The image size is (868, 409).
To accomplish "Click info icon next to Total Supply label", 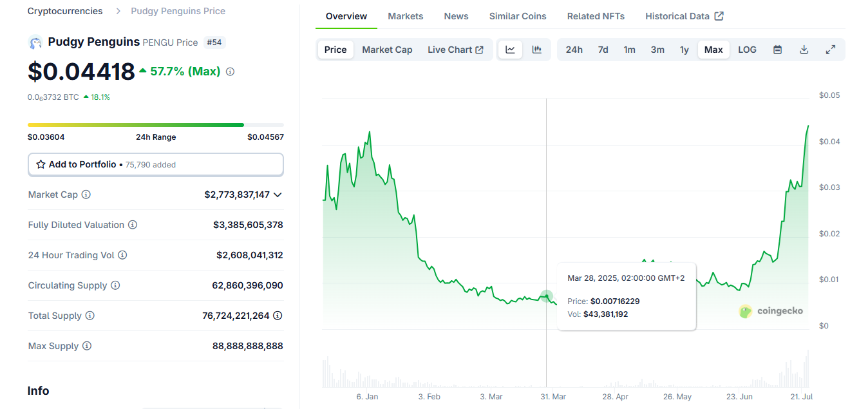I will tap(90, 316).
